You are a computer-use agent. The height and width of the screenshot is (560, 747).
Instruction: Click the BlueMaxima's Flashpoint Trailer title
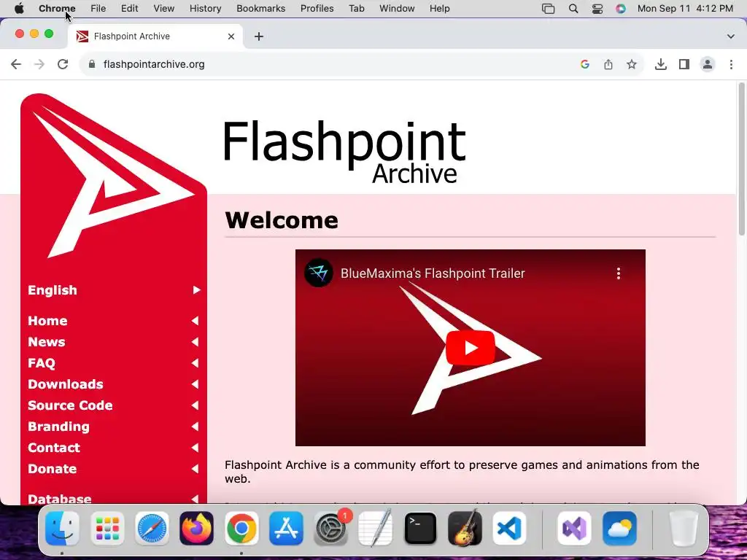[x=433, y=273]
